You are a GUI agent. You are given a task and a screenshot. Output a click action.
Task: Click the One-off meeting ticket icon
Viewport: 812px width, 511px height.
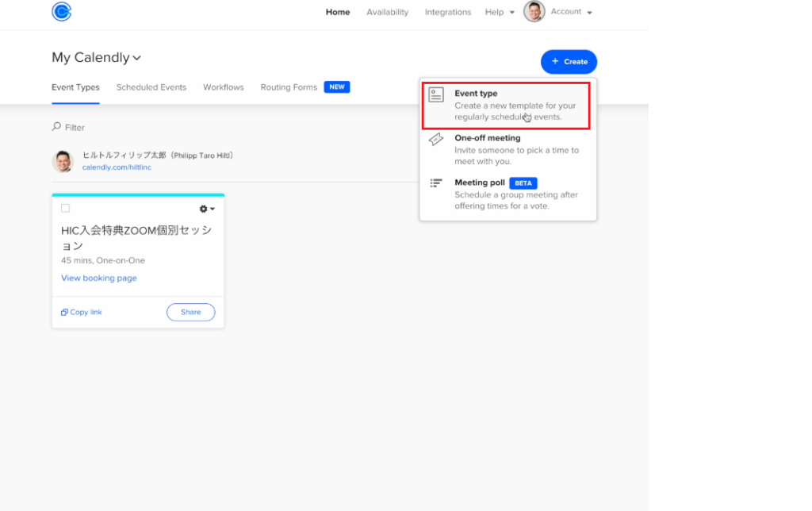coord(436,139)
